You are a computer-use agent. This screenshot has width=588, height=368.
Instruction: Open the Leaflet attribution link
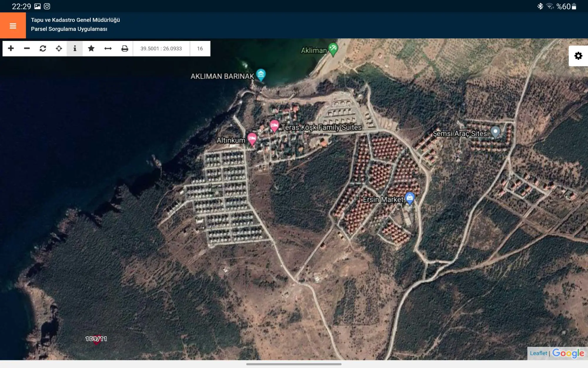pos(538,353)
